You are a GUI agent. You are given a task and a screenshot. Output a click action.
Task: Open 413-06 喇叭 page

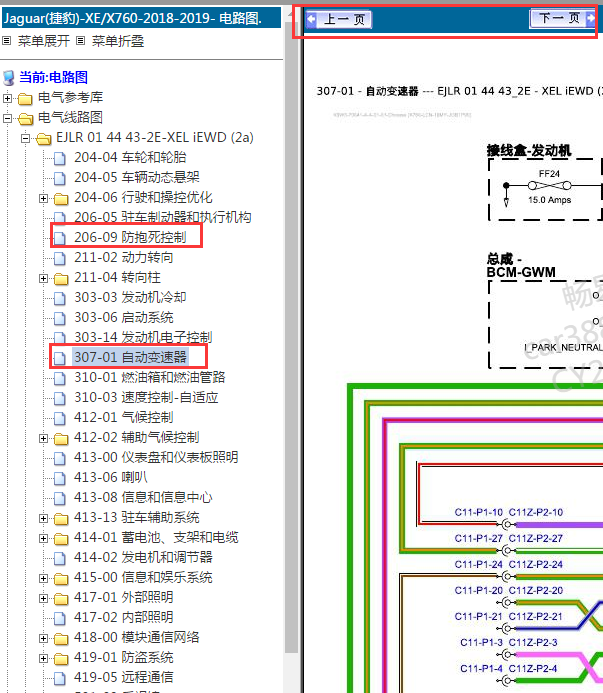tap(111, 477)
